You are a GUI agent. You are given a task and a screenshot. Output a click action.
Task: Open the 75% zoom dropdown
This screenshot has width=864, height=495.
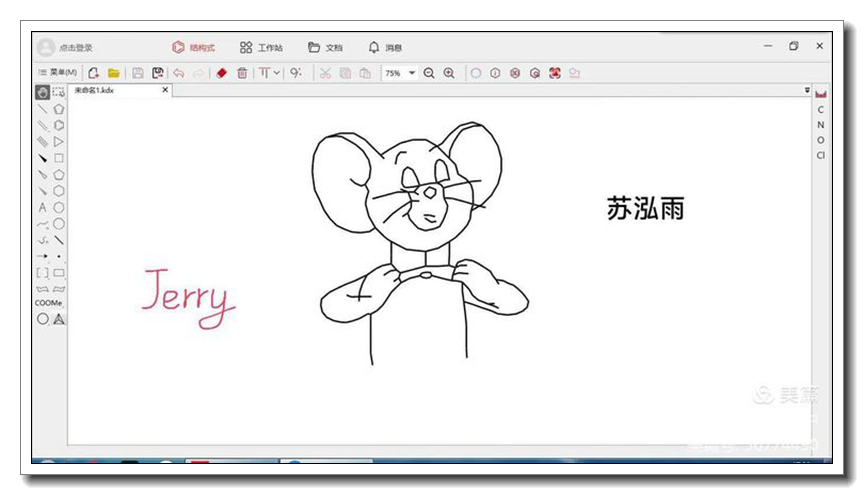411,73
